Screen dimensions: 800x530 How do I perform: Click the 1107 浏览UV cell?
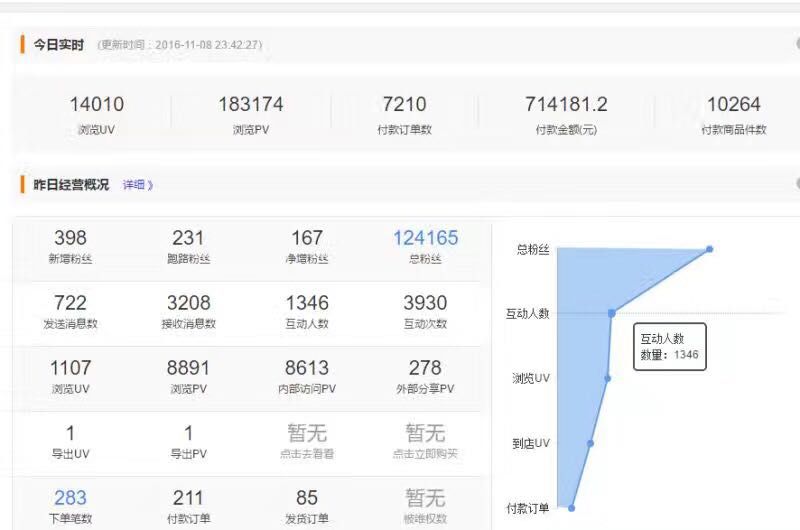point(70,376)
